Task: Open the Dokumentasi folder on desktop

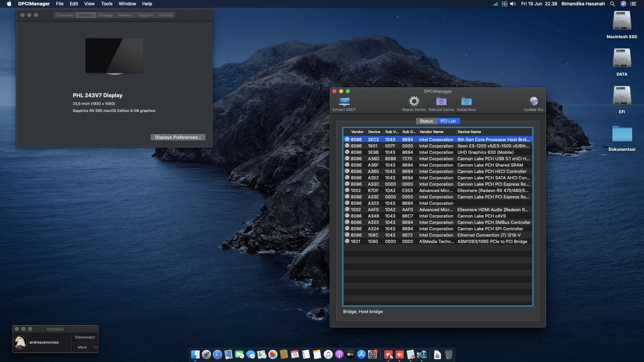Action: [x=622, y=134]
